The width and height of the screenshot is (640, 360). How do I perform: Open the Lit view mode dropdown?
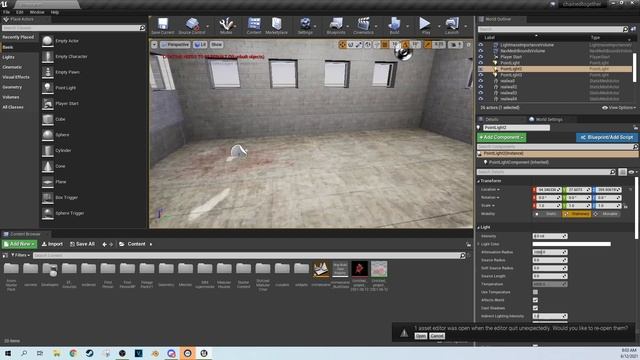(x=200, y=44)
